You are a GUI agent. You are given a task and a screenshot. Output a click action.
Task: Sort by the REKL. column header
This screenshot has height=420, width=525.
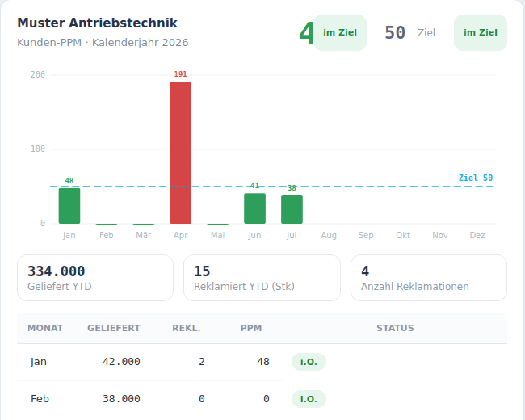(x=187, y=328)
